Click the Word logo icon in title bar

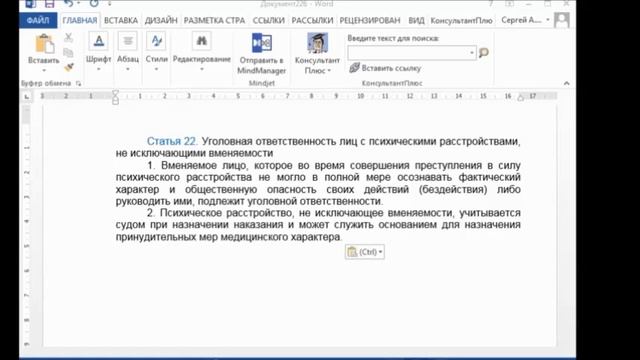(31, 4)
